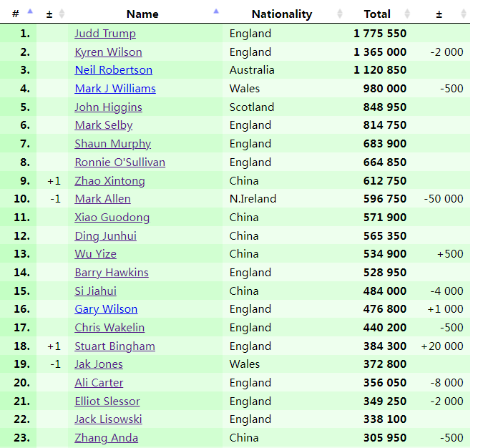Viewport: 488px width, 448px height.
Task: Go to Mark J Williams' profile
Action: coord(114,89)
